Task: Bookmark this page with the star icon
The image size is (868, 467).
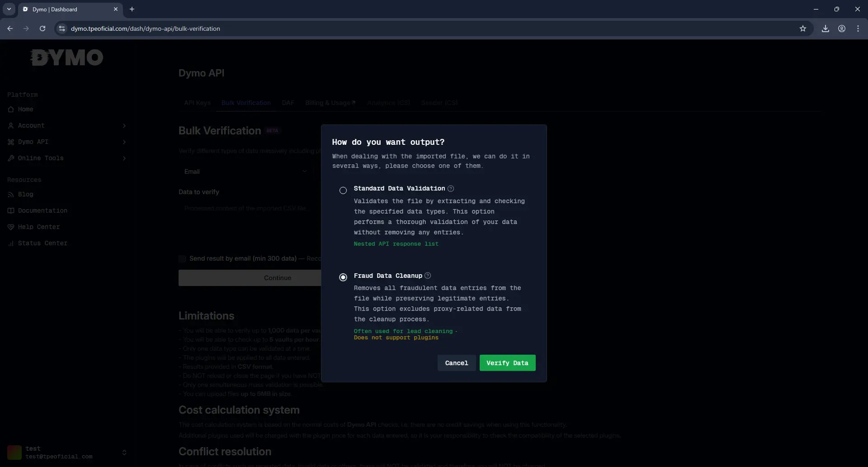Action: tap(802, 29)
